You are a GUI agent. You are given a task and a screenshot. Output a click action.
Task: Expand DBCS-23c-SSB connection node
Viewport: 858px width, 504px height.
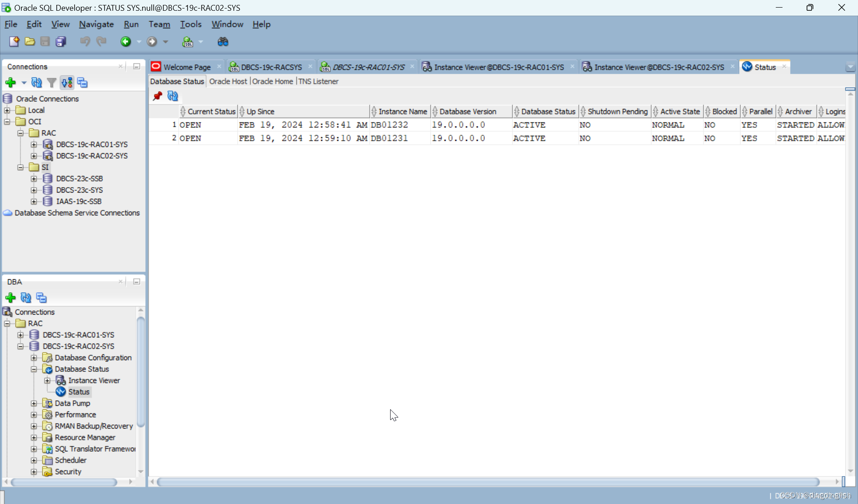tap(34, 179)
